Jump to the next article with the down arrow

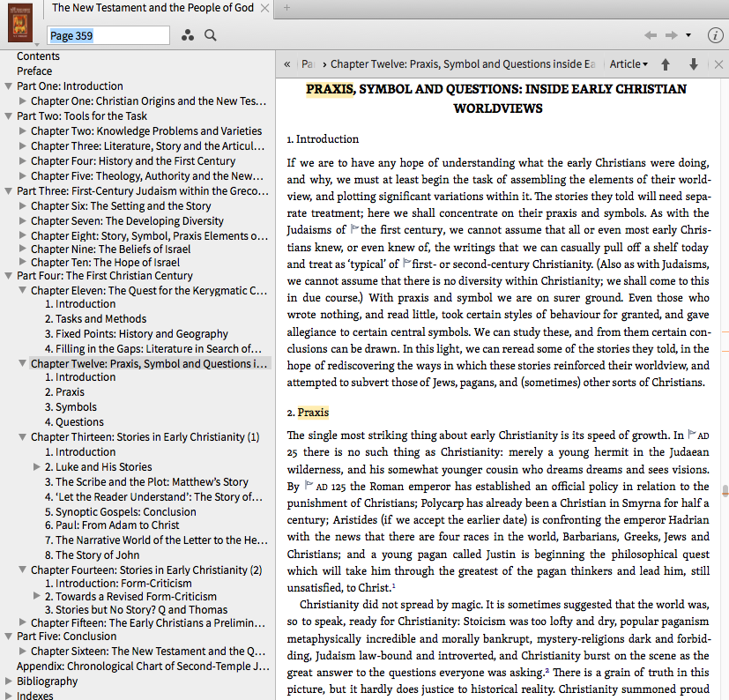[x=693, y=64]
